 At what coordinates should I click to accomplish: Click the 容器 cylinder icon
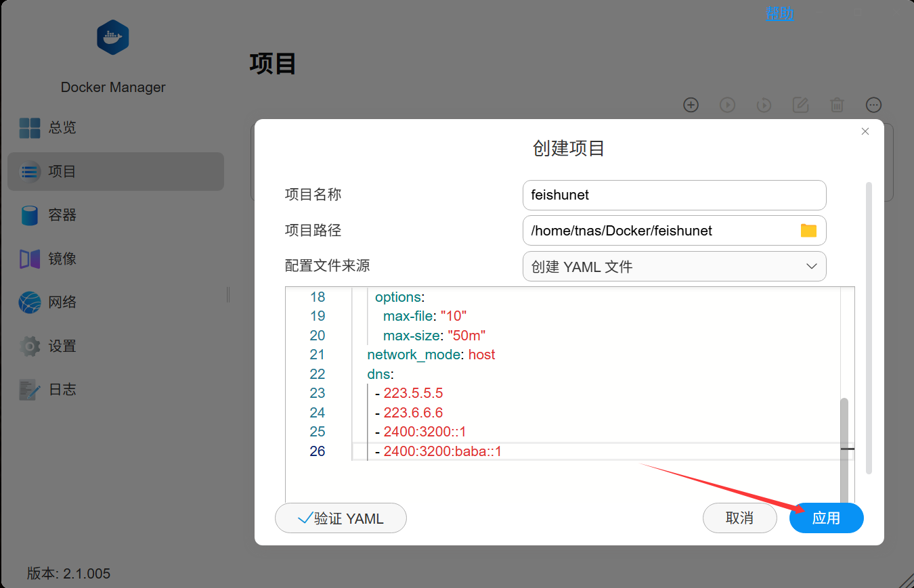[30, 215]
